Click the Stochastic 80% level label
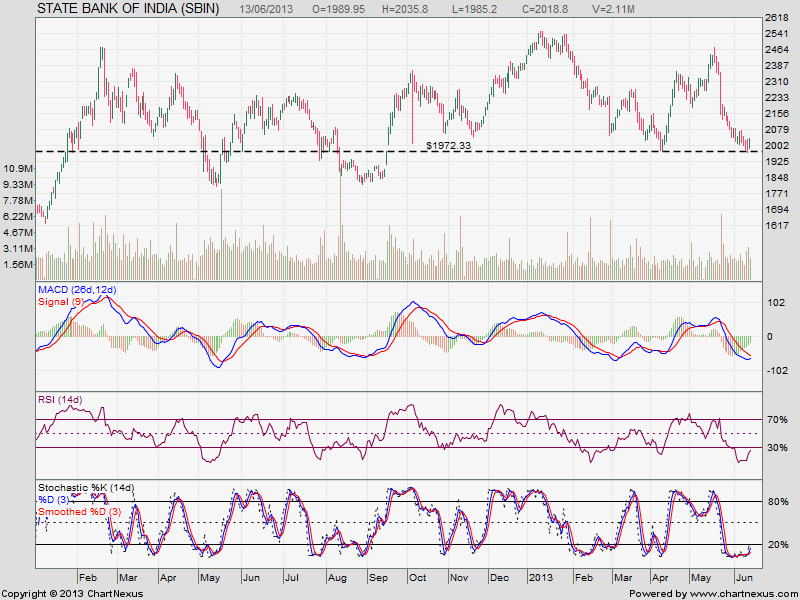This screenshot has height=600, width=800. pos(778,502)
